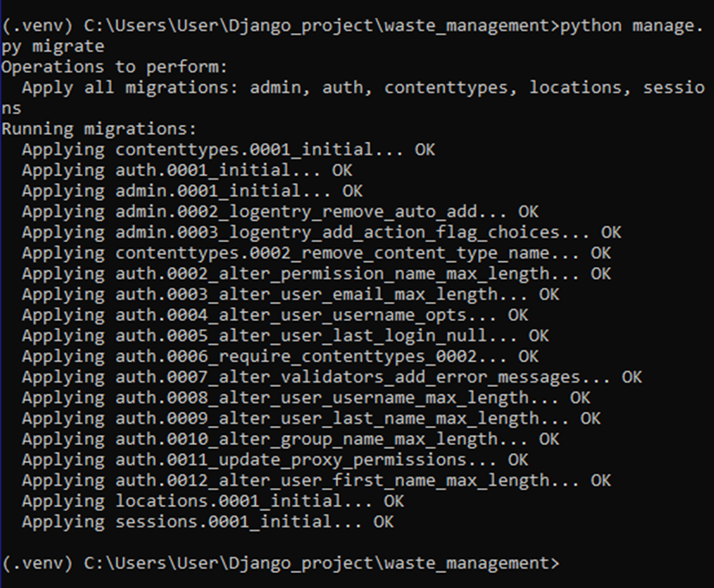Click the contenttypes.0001_initial migration line
The height and width of the screenshot is (588, 714).
[x=228, y=149]
